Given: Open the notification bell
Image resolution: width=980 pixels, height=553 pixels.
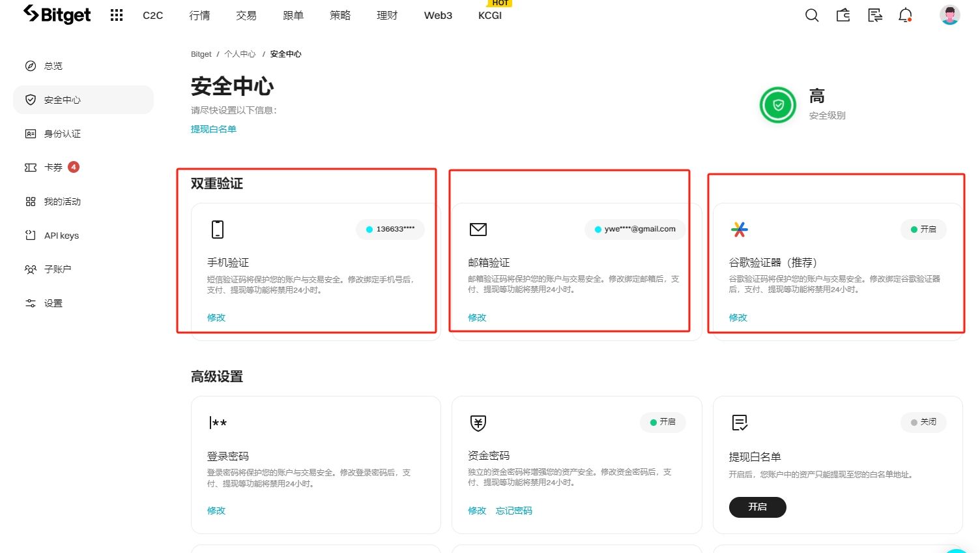Looking at the screenshot, I should point(905,15).
